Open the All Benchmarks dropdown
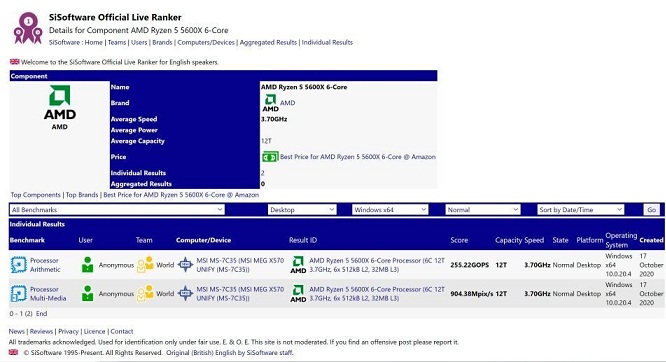This screenshot has width=666, height=362. pyautogui.click(x=117, y=209)
